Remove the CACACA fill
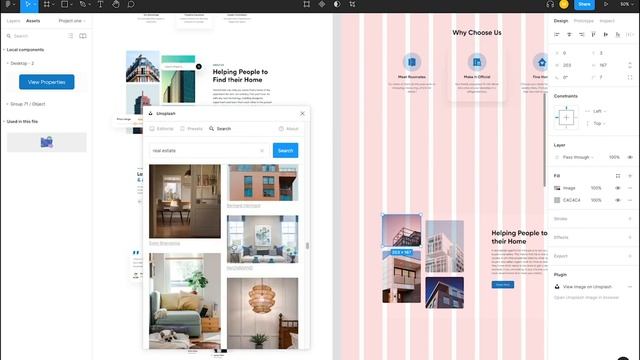Viewport: 640px width, 360px height. click(x=630, y=200)
